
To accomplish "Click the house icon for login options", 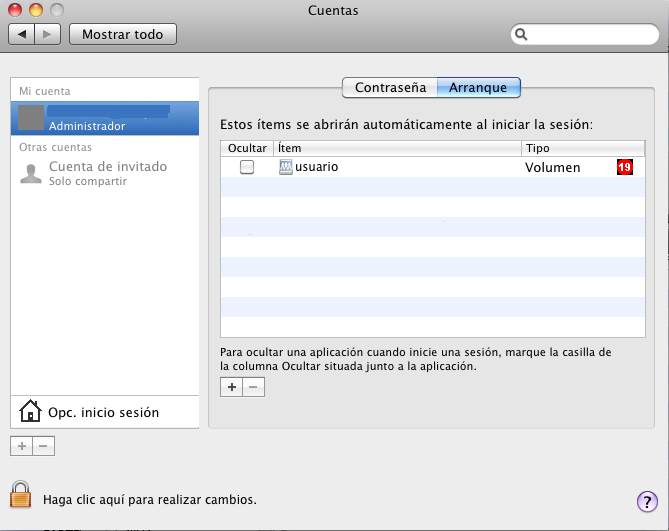I will click(30, 411).
